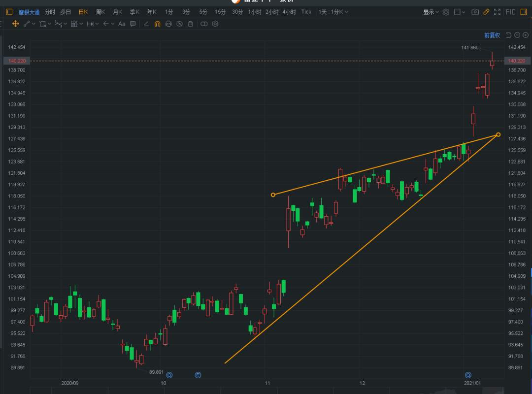
Task: Select the arrow annotation tool
Action: [x=106, y=24]
